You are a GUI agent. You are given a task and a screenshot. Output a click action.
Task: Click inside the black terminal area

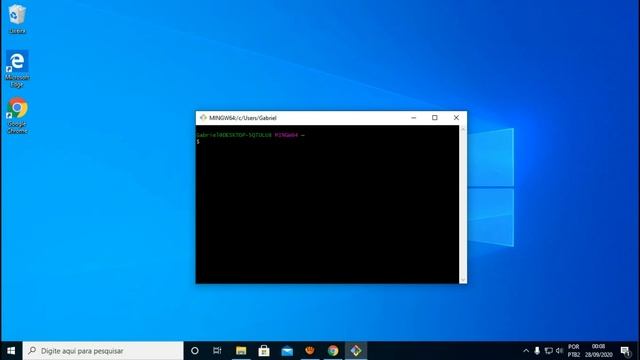pyautogui.click(x=327, y=204)
